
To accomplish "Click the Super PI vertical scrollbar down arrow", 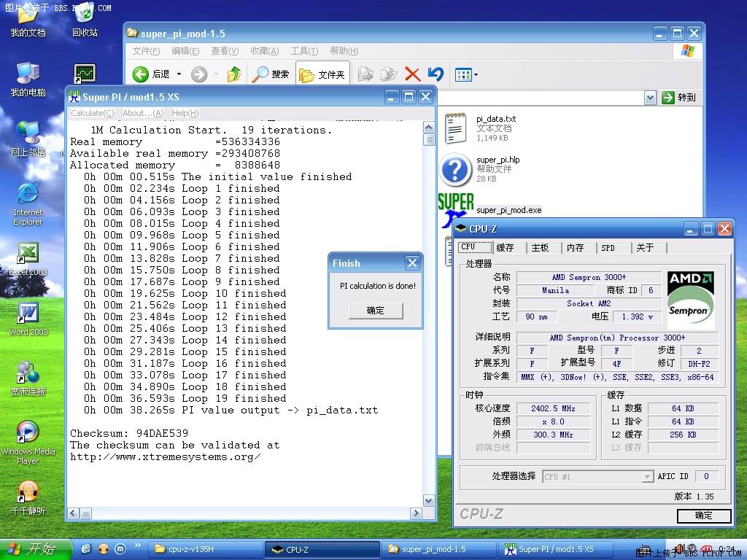I will pos(428,500).
